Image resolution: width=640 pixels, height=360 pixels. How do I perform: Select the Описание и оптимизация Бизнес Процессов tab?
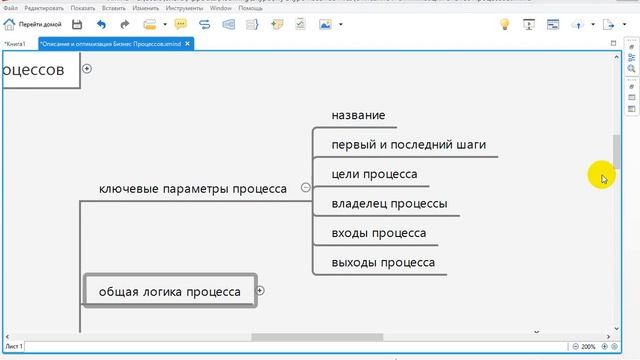tap(110, 44)
